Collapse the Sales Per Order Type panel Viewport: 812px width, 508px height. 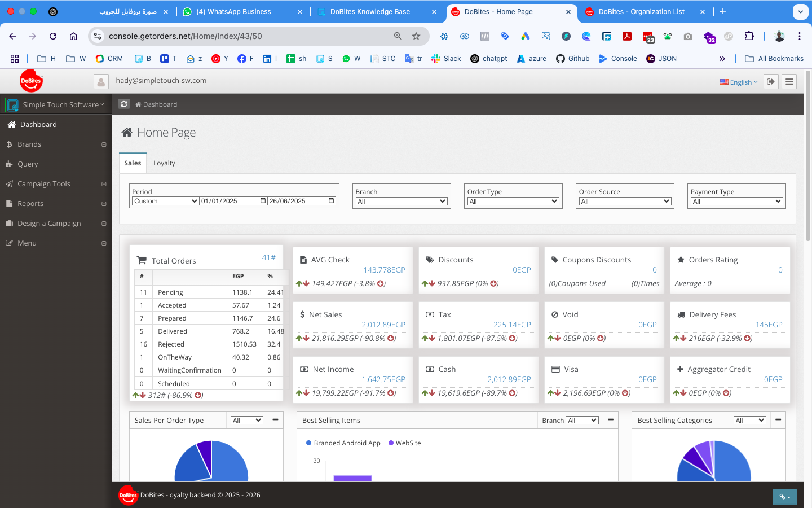coord(275,419)
